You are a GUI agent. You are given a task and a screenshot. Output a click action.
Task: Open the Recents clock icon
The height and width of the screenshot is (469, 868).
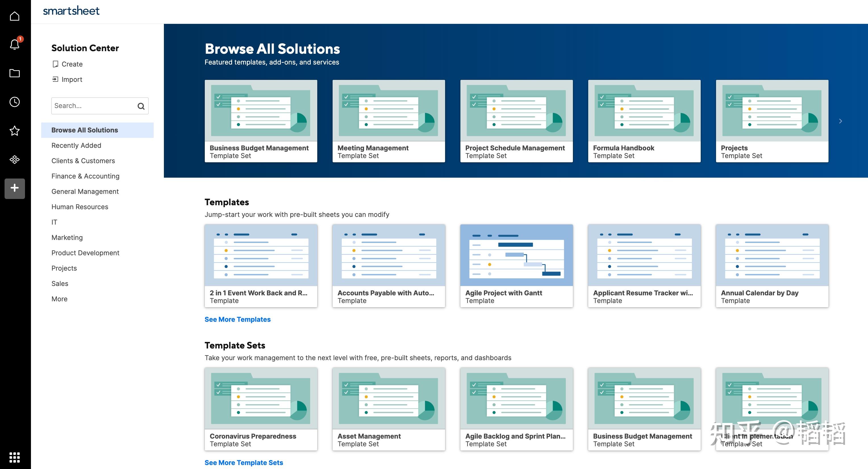tap(14, 102)
